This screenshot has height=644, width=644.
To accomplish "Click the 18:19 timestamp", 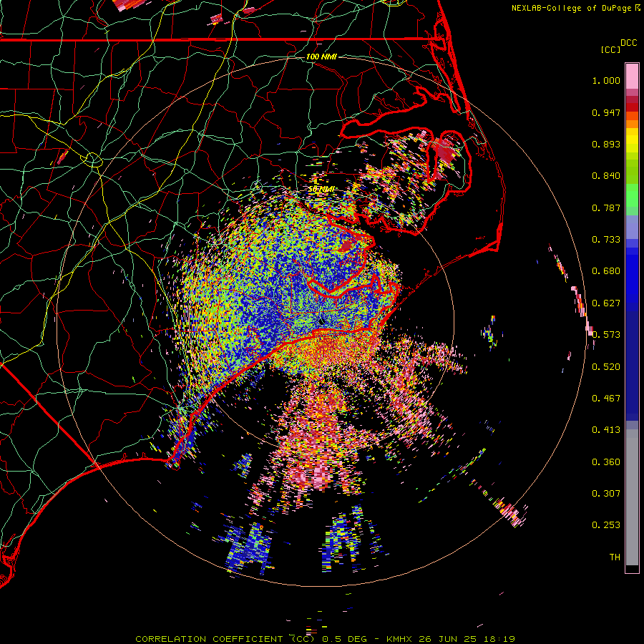I will tap(498, 639).
